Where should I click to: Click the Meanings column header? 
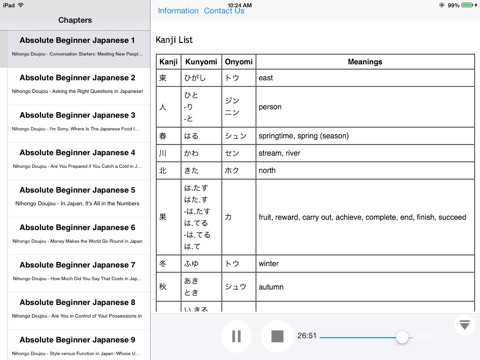[x=365, y=62]
